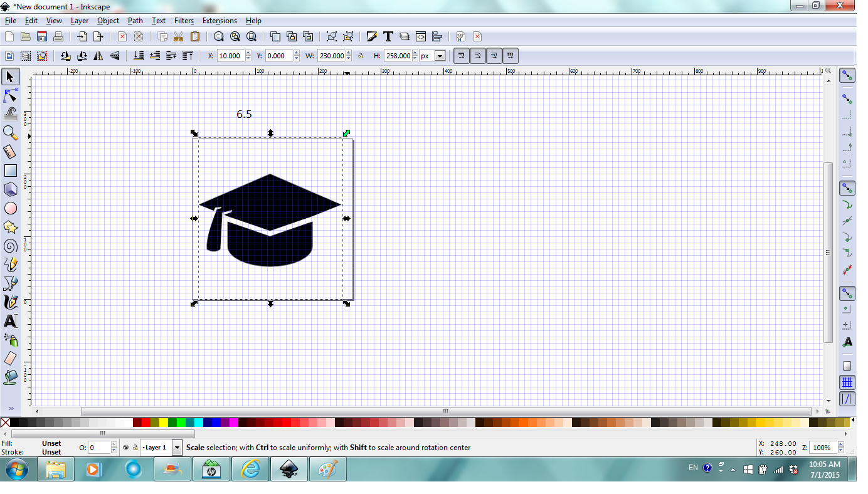
Task: Open the Layer 1 dropdown
Action: [x=177, y=448]
